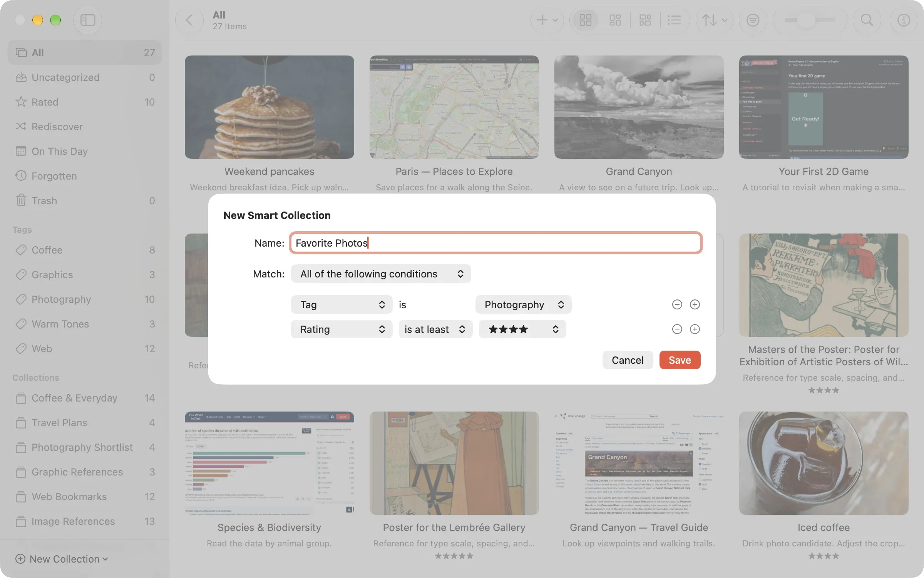The width and height of the screenshot is (924, 578).
Task: Open the Rated sidebar section
Action: (x=85, y=102)
